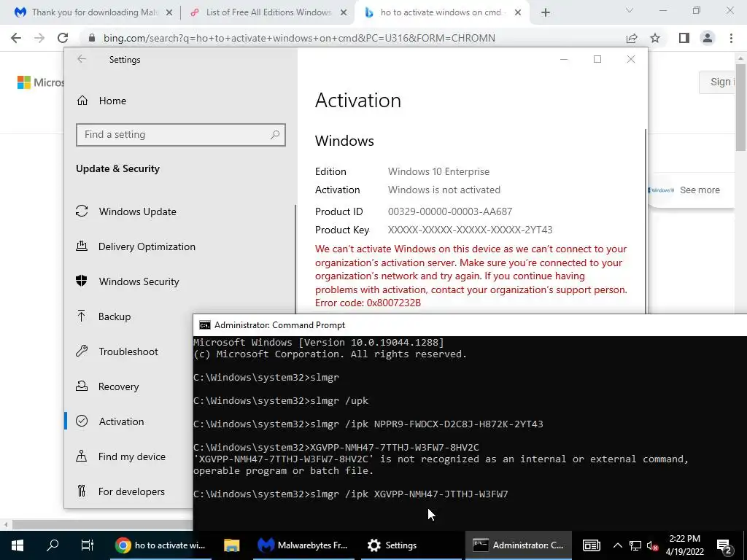
Task: Share this page via address bar icon
Action: pyautogui.click(x=632, y=38)
